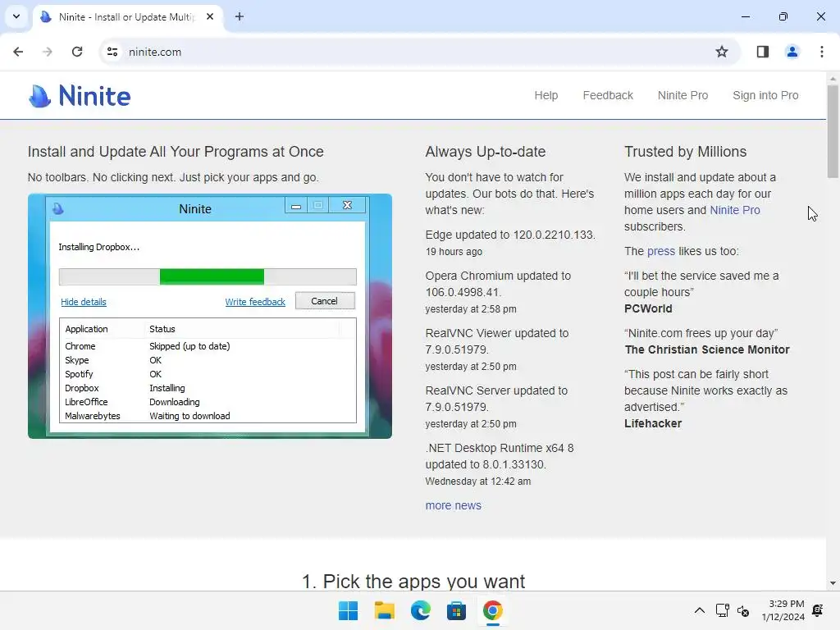Follow the Ninite Pro subscribers link
This screenshot has width=840, height=630.
tap(734, 210)
